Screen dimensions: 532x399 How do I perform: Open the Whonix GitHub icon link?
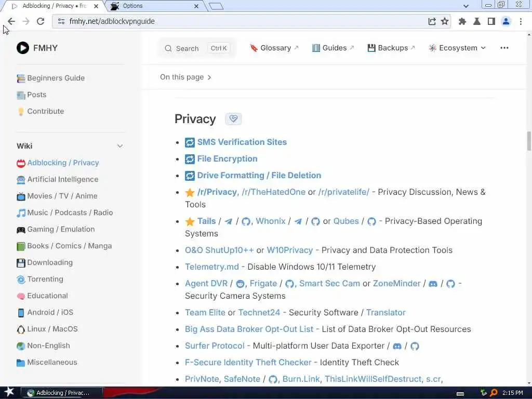coord(315,221)
